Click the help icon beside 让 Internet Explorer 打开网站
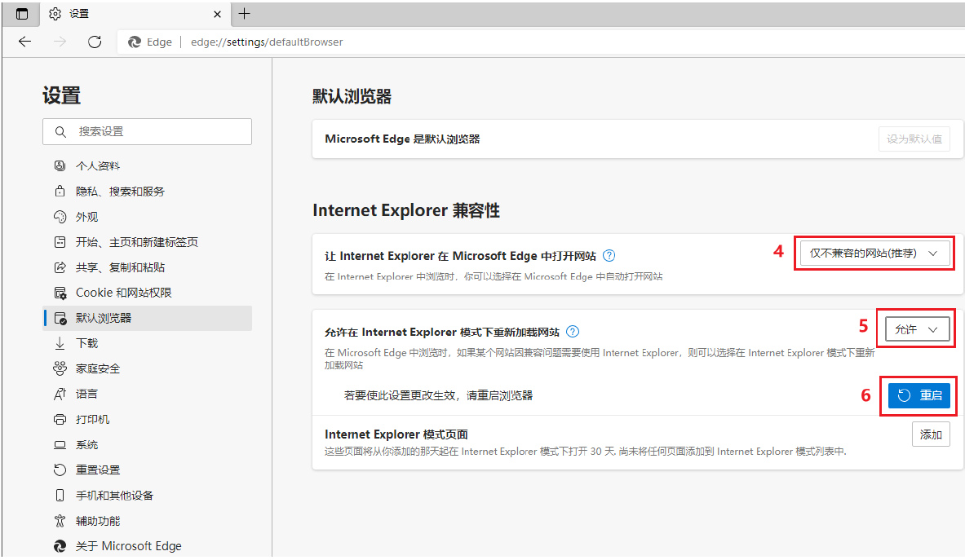The width and height of the screenshot is (965, 560). pyautogui.click(x=609, y=255)
